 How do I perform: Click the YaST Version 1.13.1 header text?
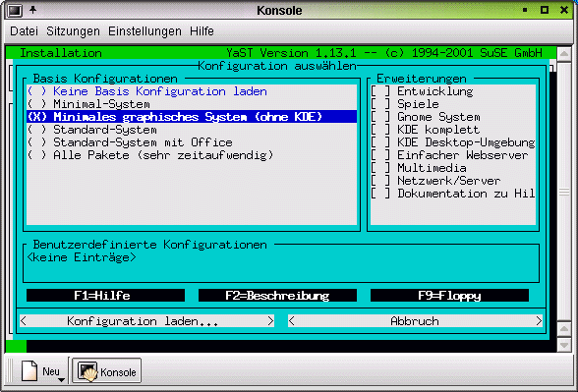[x=292, y=53]
